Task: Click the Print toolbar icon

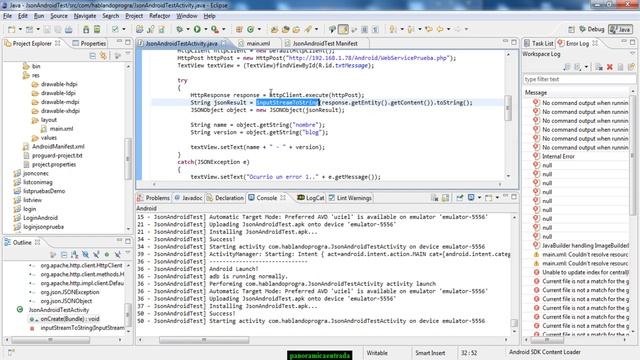Action: [x=69, y=29]
